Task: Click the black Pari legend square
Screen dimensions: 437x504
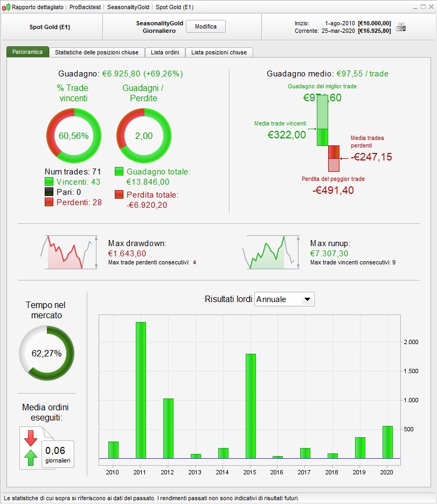Action: click(x=49, y=192)
